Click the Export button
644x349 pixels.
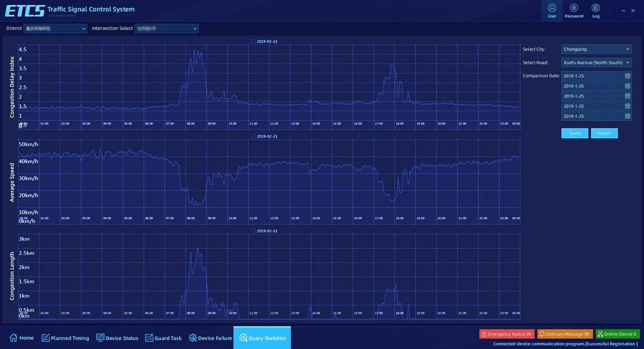tap(604, 133)
